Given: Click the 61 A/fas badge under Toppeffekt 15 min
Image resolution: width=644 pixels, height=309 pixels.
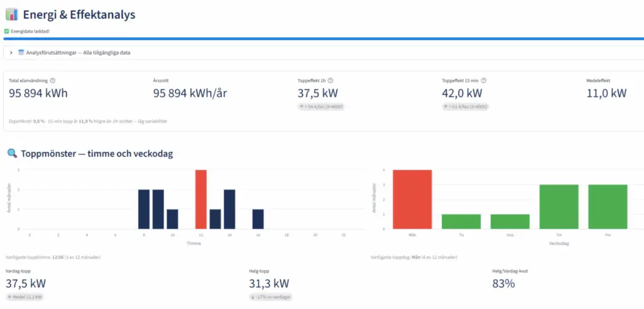Looking at the screenshot, I should [465, 107].
